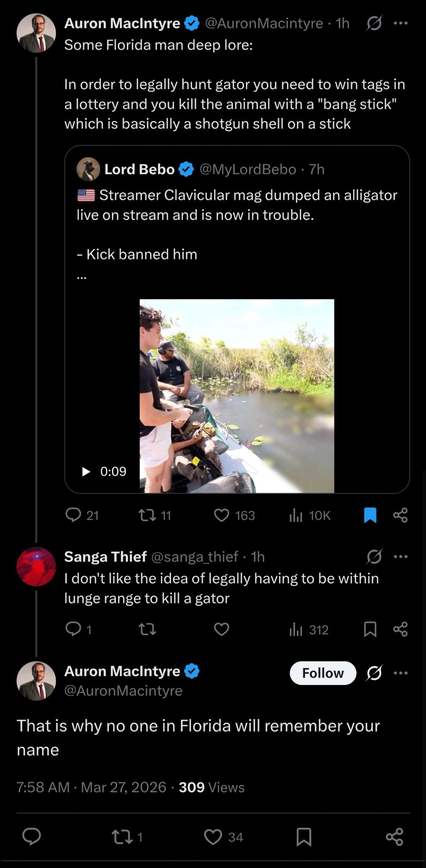
Task: Open Lord Bebo's quoted post header
Action: [x=139, y=169]
